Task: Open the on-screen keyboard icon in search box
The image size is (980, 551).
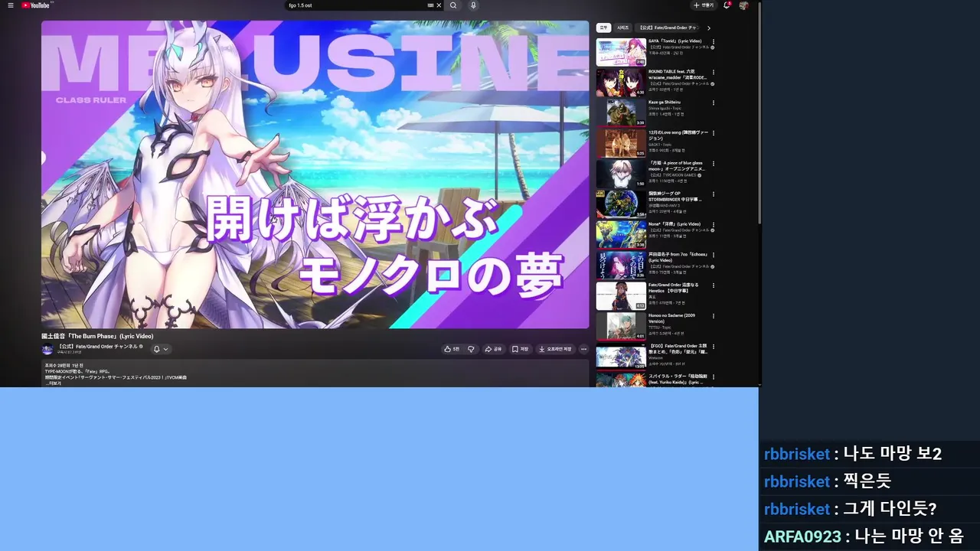Action: [x=430, y=5]
